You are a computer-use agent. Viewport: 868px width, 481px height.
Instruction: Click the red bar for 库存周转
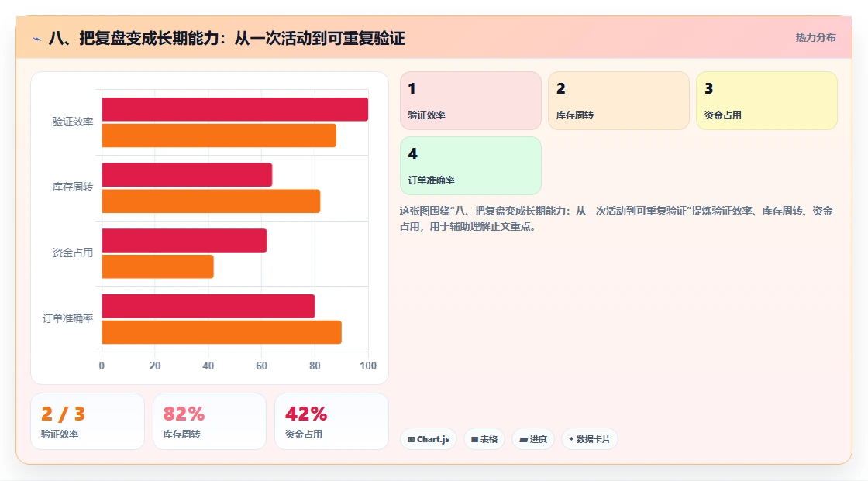pos(187,175)
